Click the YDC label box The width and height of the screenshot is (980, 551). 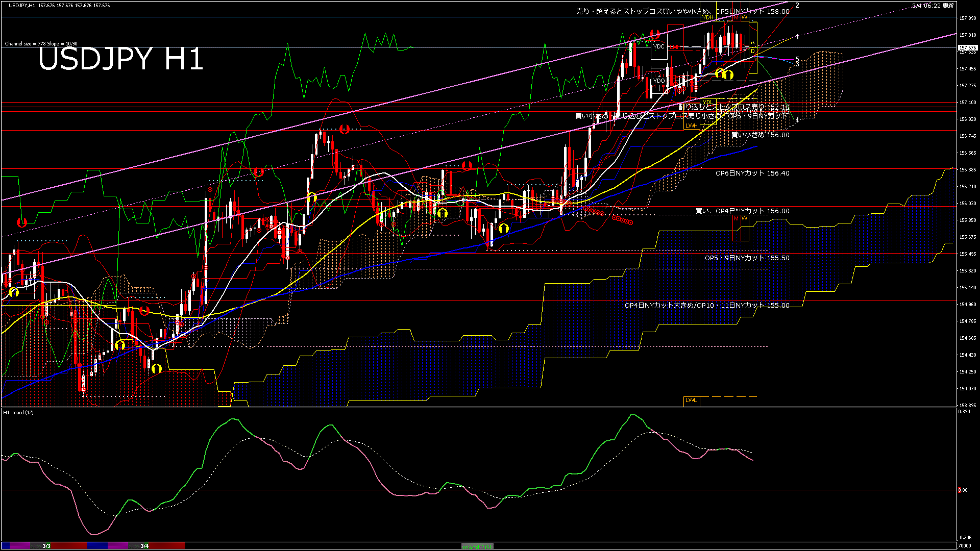(x=659, y=46)
